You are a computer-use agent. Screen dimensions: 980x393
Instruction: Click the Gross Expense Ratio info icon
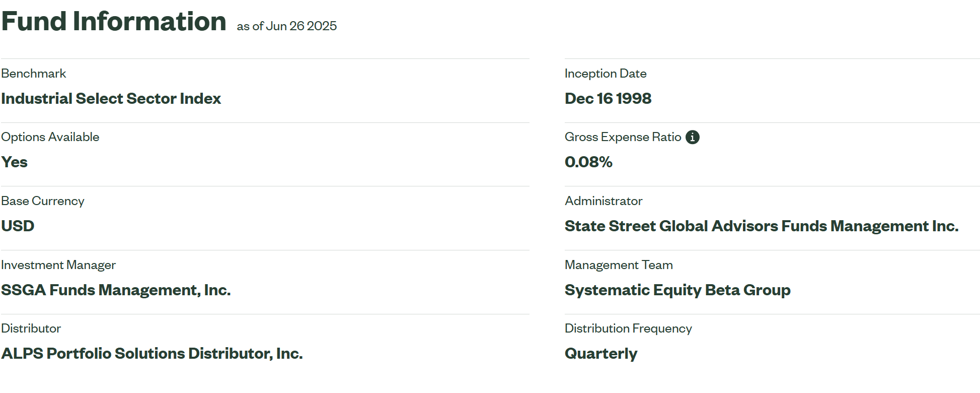click(x=693, y=137)
